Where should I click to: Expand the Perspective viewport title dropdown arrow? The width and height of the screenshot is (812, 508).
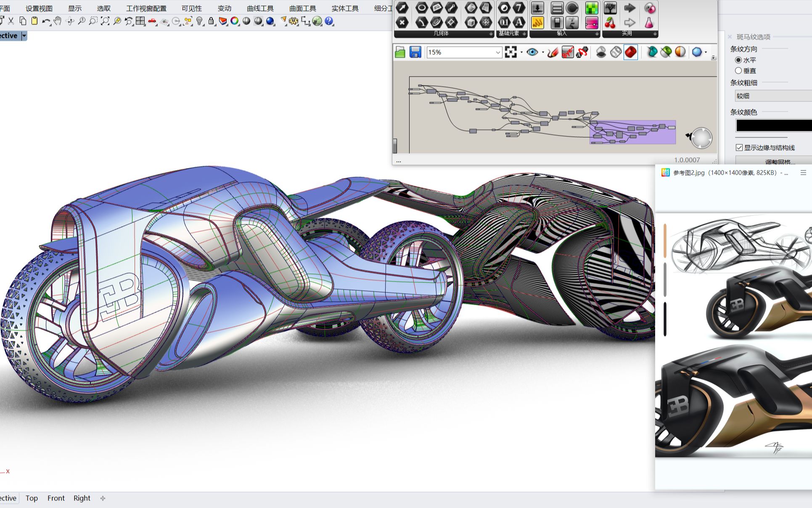24,36
